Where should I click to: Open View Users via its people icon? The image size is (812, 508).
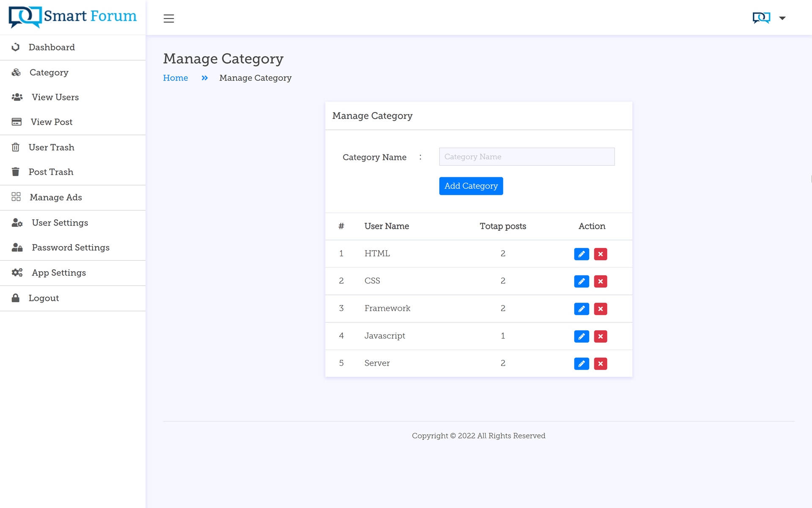(x=17, y=97)
